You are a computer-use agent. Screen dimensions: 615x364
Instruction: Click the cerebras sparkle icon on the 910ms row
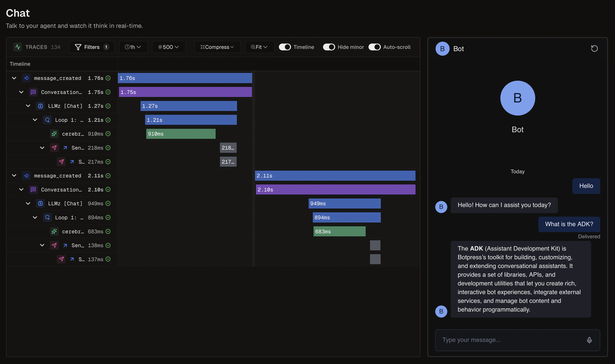[54, 134]
